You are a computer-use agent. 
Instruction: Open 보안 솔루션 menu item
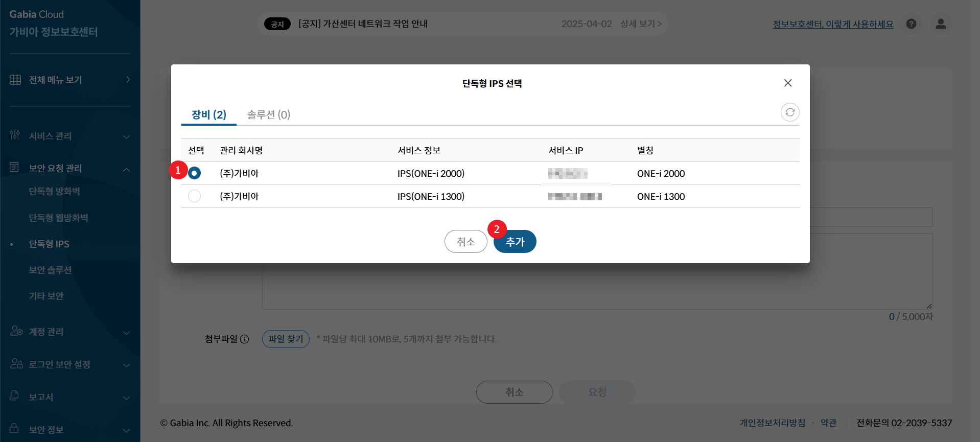[50, 270]
